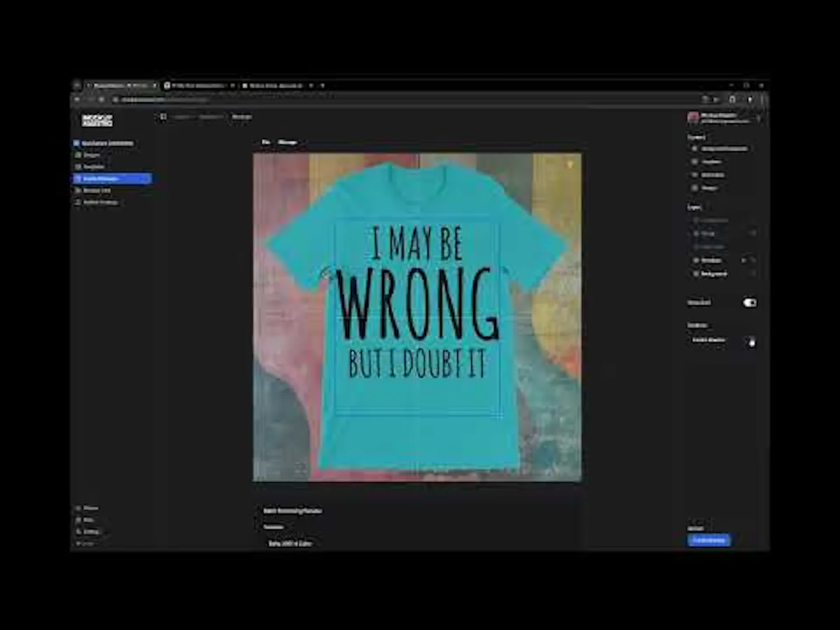Click the rightmost tab label above the canvas
Viewport: 840px width, 630px height.
pos(288,142)
